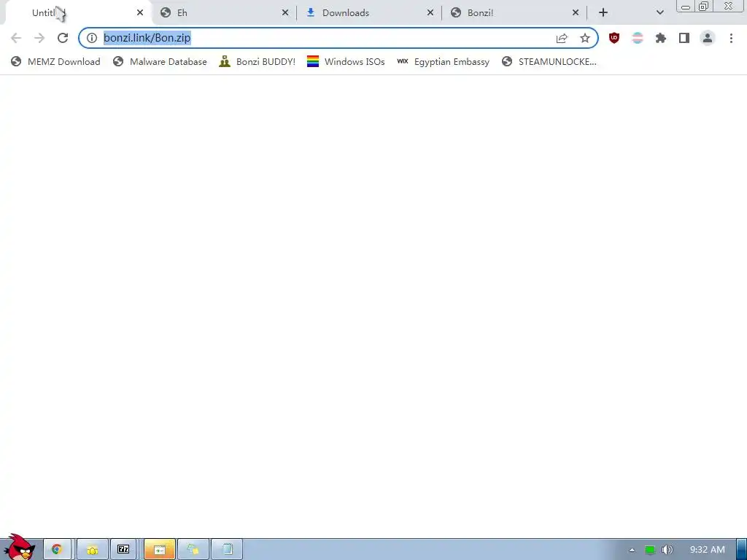
Task: Open the clock showing 9:32 AM
Action: click(707, 550)
